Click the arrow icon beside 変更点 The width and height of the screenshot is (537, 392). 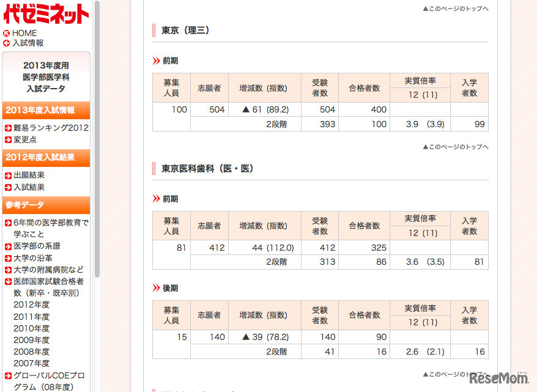point(8,140)
